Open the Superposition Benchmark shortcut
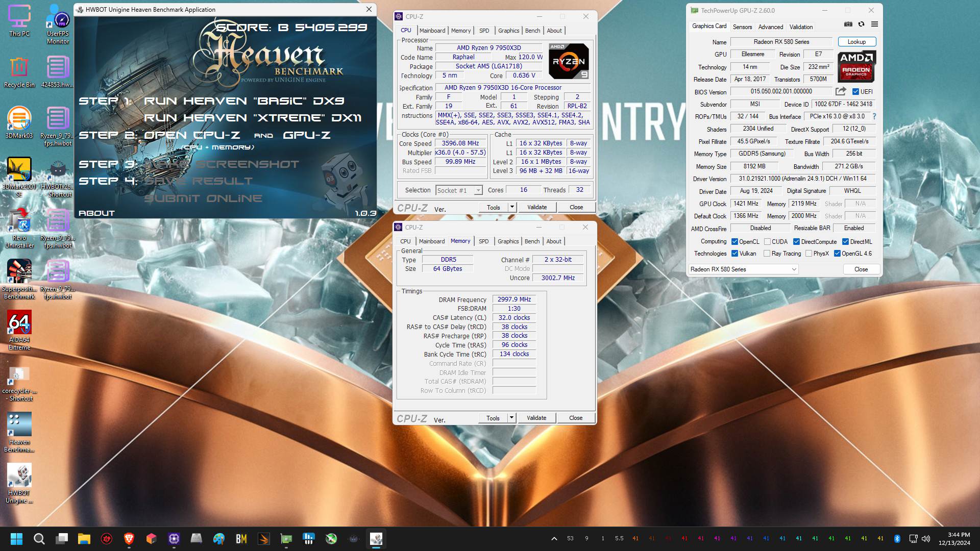Viewport: 980px width, 551px height. coord(19,280)
